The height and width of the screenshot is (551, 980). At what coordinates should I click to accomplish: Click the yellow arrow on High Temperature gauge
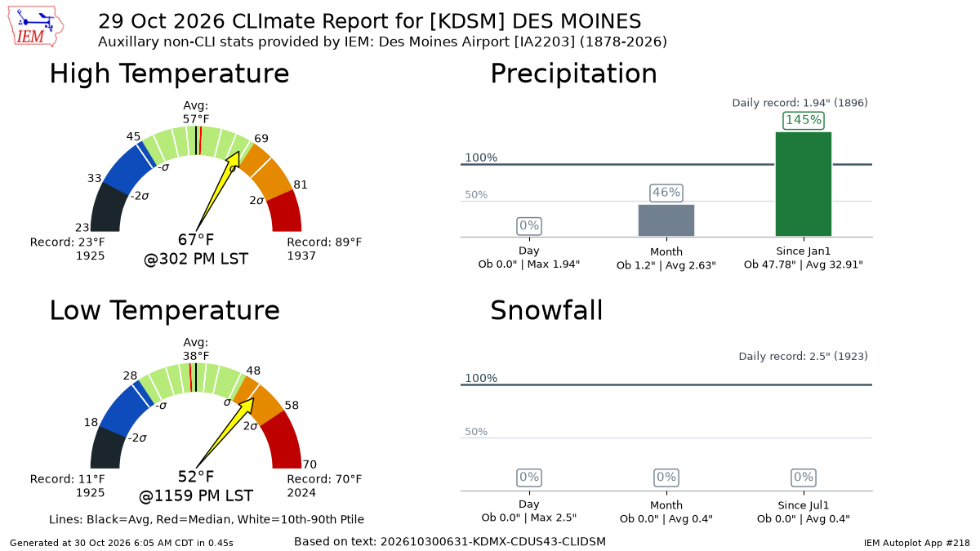(217, 192)
